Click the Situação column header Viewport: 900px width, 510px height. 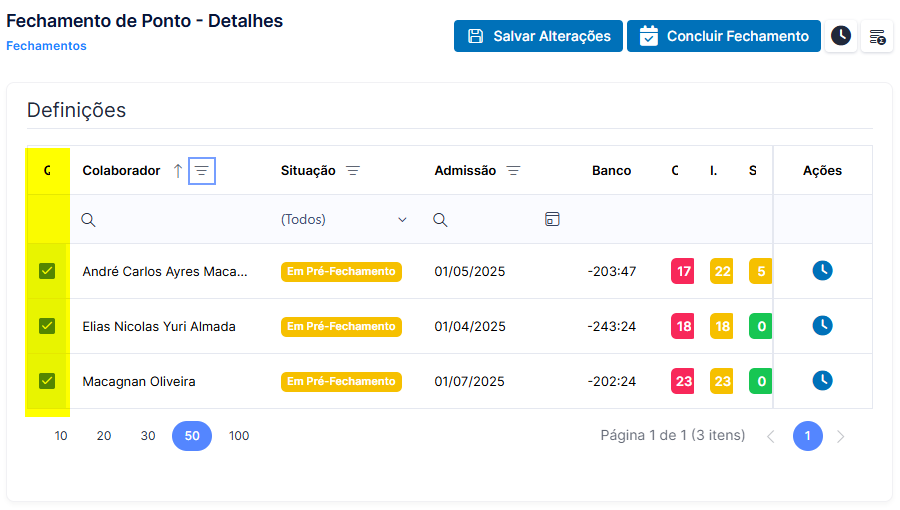tap(308, 171)
